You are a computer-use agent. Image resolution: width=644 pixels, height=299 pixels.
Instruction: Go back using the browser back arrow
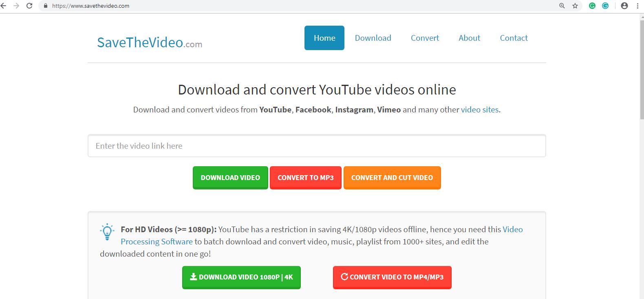(3, 6)
